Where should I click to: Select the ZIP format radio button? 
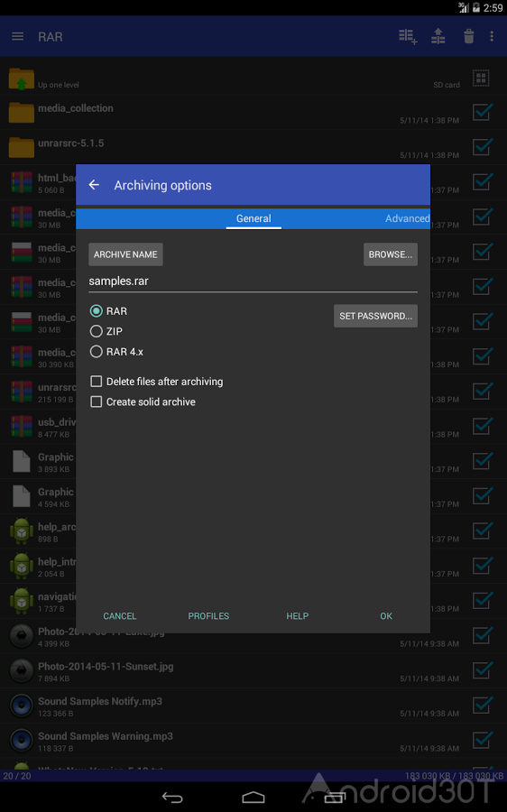97,331
